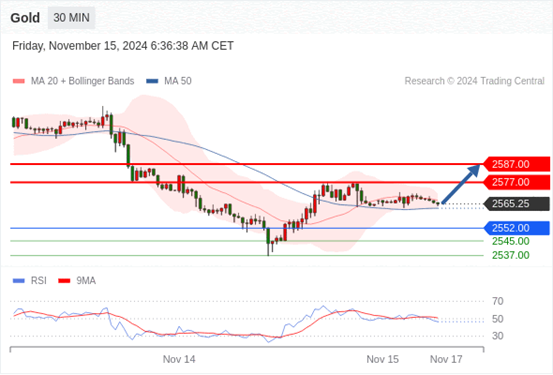Screen dimensions: 553x375
Task: Select the 2577.00 red resistance label
Action: [x=517, y=182]
